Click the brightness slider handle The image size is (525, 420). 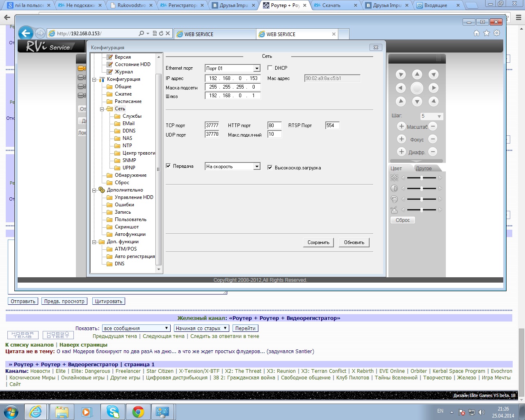pyautogui.click(x=422, y=178)
